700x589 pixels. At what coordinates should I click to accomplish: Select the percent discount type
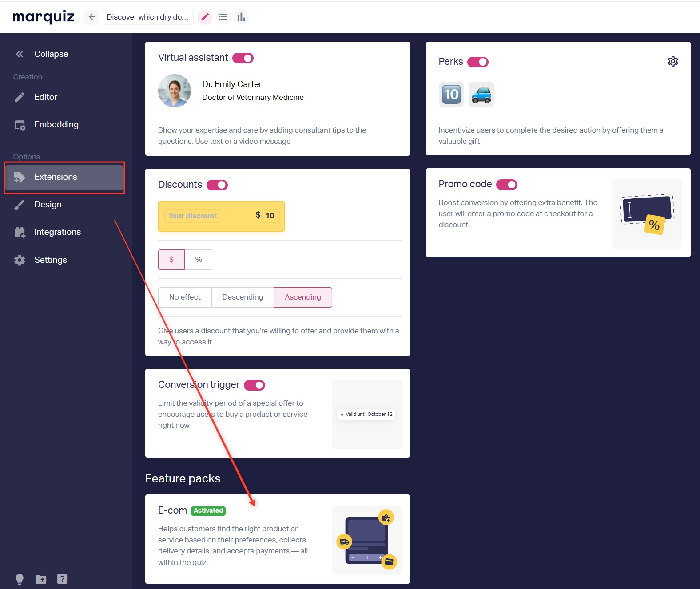click(x=199, y=260)
